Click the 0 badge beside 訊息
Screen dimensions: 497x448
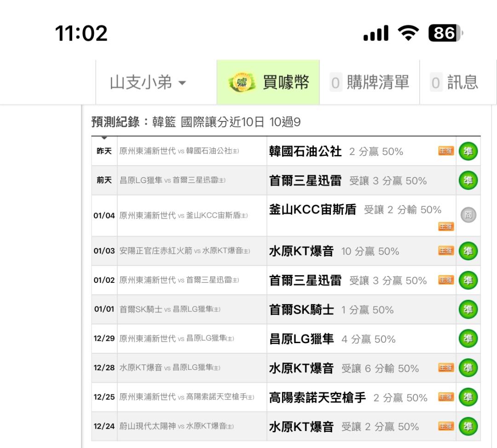click(x=436, y=83)
